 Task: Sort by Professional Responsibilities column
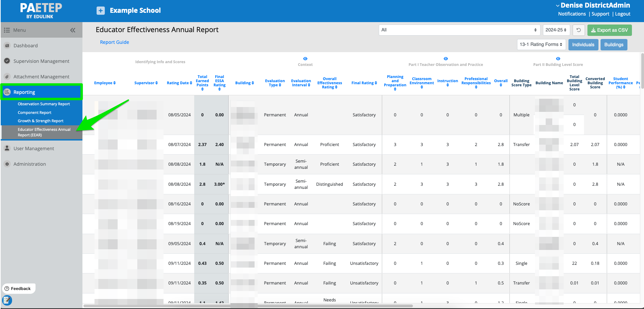click(476, 83)
